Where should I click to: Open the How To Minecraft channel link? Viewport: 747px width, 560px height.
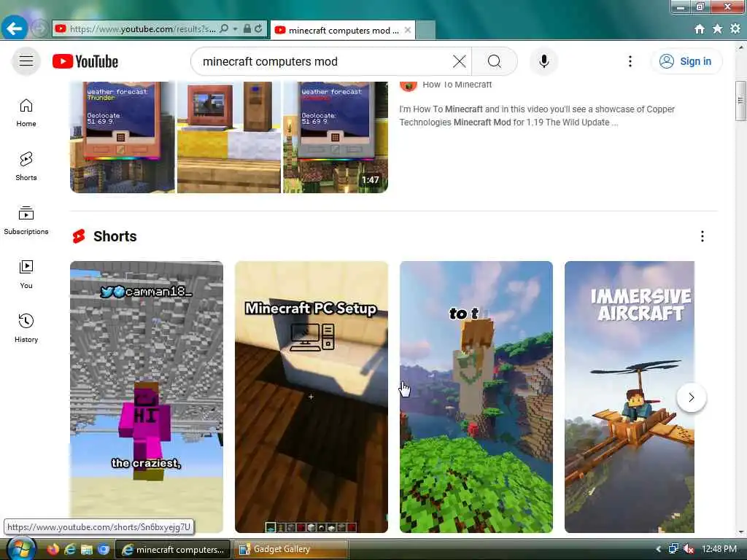pyautogui.click(x=457, y=85)
